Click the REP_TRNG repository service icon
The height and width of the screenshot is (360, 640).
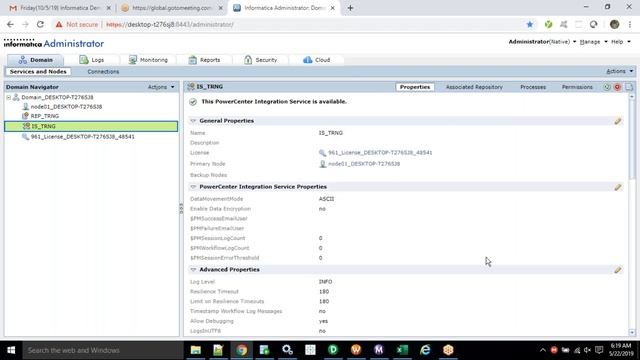pos(25,116)
